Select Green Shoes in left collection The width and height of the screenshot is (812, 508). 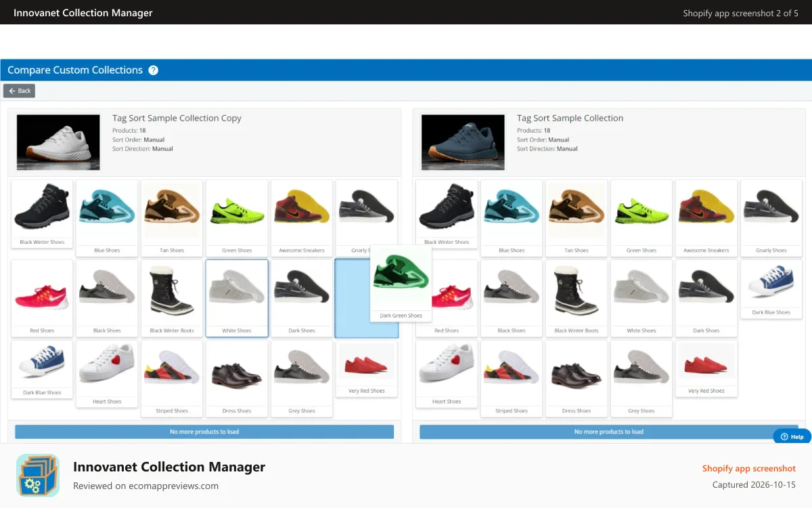click(x=237, y=217)
